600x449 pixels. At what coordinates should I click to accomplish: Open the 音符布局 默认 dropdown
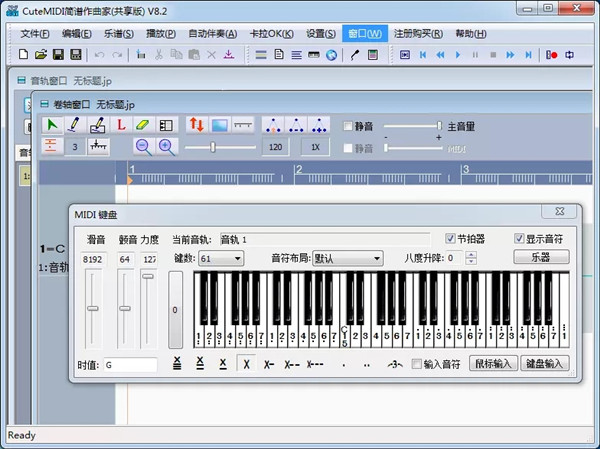click(348, 259)
